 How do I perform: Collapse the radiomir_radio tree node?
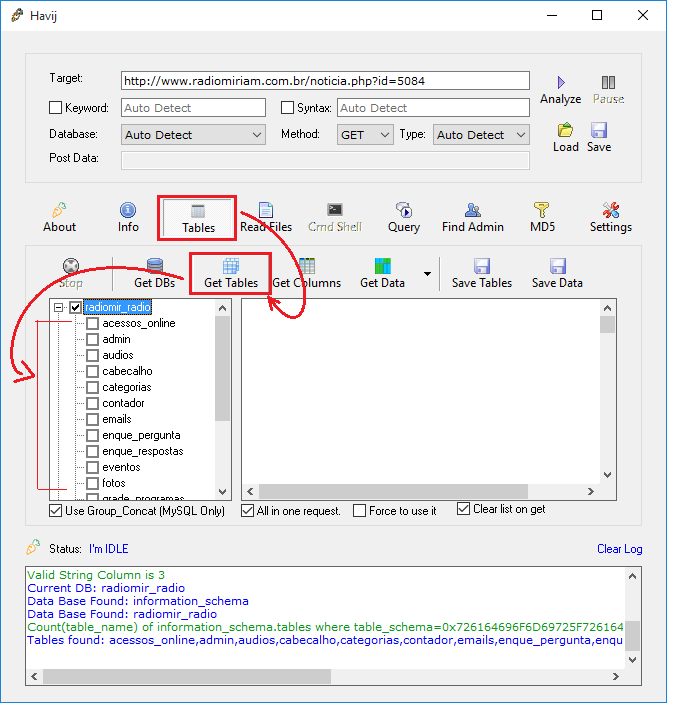(x=58, y=307)
